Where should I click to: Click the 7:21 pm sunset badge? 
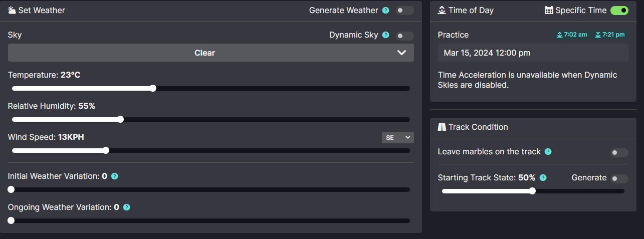(x=609, y=35)
